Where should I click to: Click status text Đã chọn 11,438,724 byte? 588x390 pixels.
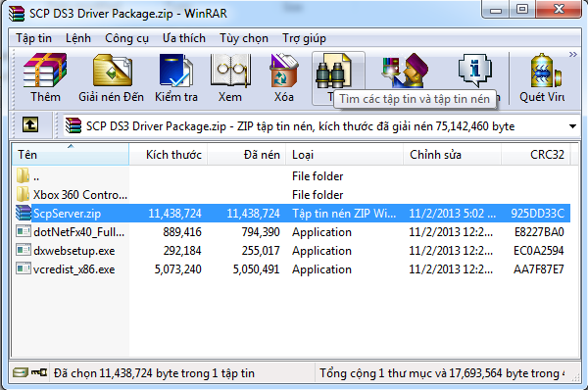[154, 373]
